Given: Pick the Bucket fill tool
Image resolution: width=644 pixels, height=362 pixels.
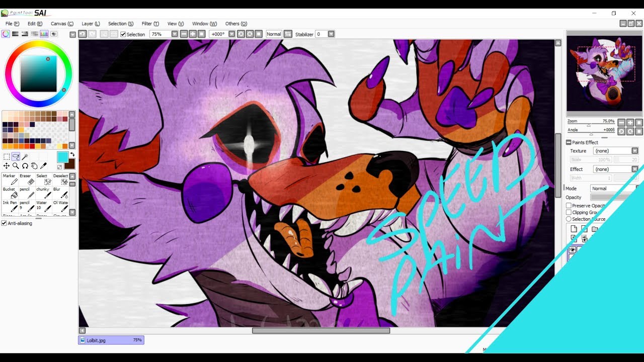Looking at the screenshot, I should [x=10, y=193].
